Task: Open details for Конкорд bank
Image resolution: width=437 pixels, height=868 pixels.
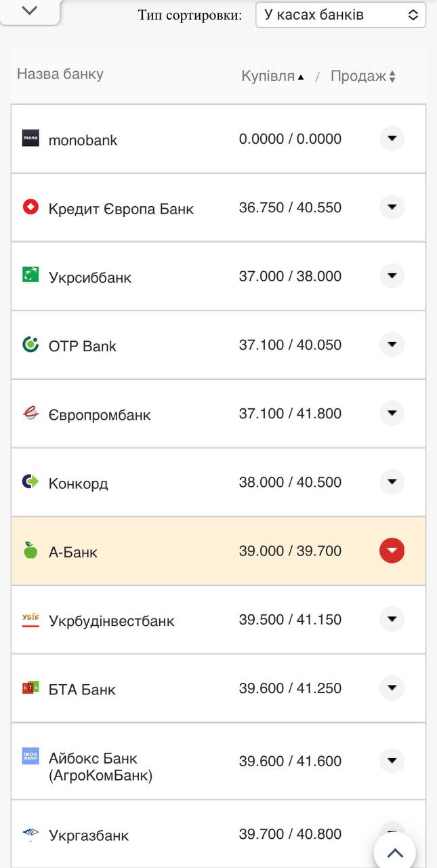Action: tap(392, 482)
